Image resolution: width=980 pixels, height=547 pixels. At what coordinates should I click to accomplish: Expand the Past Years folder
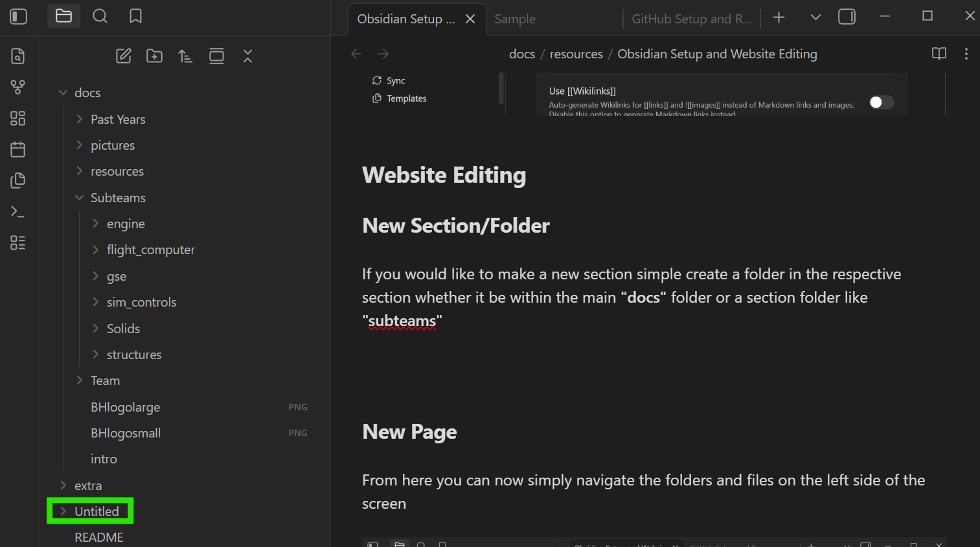79,119
